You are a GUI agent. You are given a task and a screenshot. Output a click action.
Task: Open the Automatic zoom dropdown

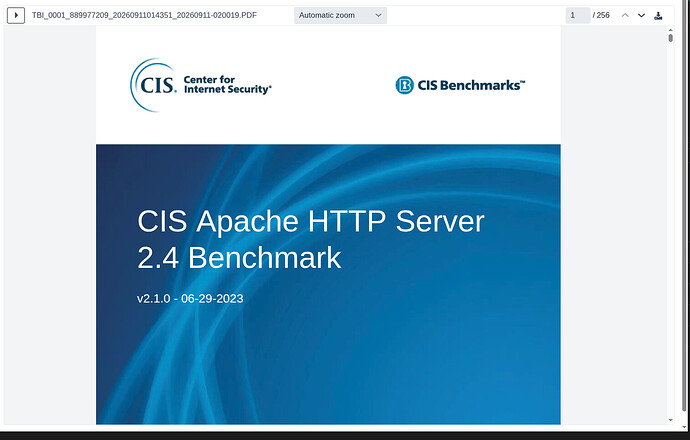[x=340, y=15]
